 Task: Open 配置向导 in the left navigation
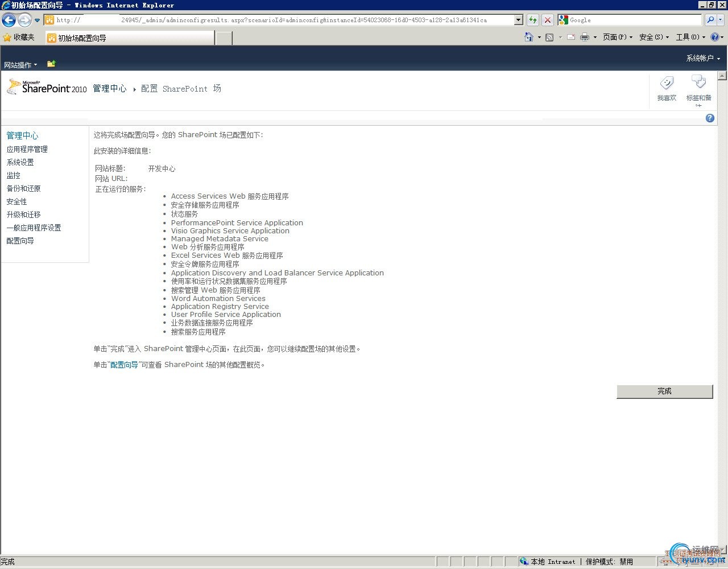(x=20, y=241)
